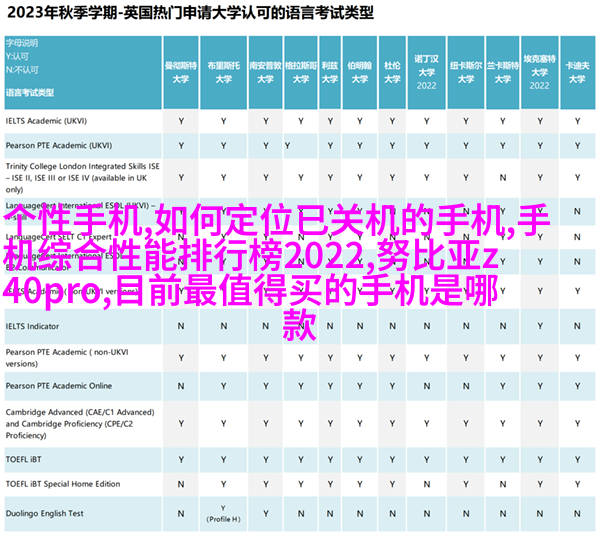Click Trinity College row Y under 布里斯托大学
600x536 pixels.
coord(223,178)
